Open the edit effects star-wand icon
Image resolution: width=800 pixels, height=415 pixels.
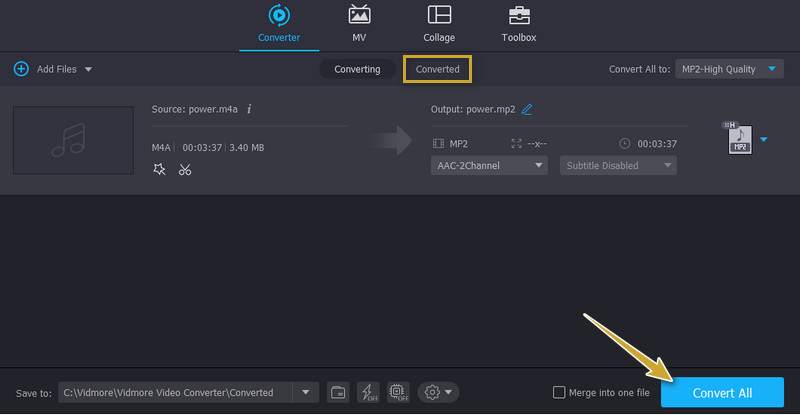(159, 169)
